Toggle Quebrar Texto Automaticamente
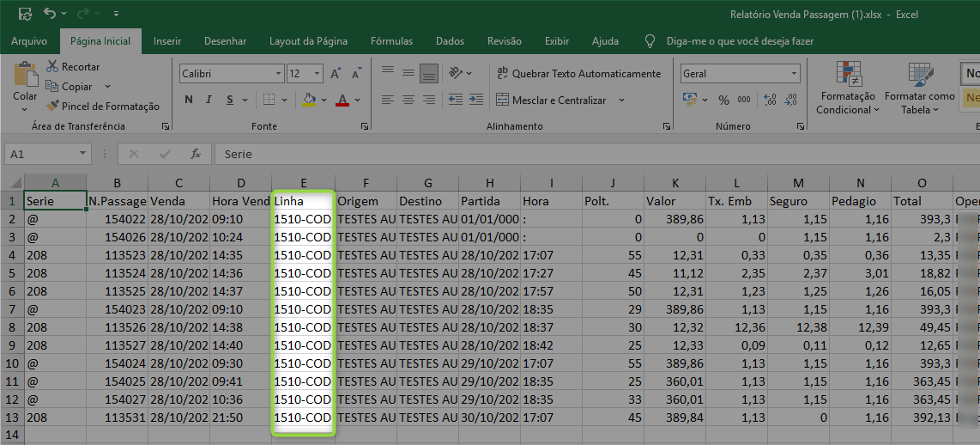Screen dimensions: 980x445 pyautogui.click(x=578, y=74)
